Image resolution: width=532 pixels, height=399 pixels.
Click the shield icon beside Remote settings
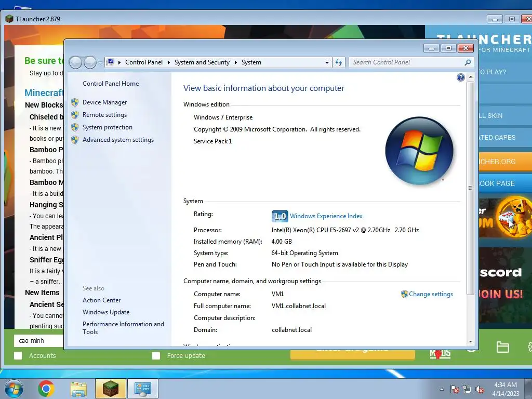(75, 115)
